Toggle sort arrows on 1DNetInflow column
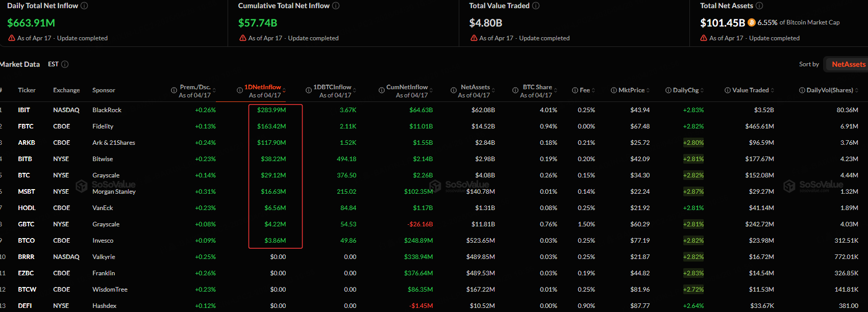The width and height of the screenshot is (868, 312). 284,90
